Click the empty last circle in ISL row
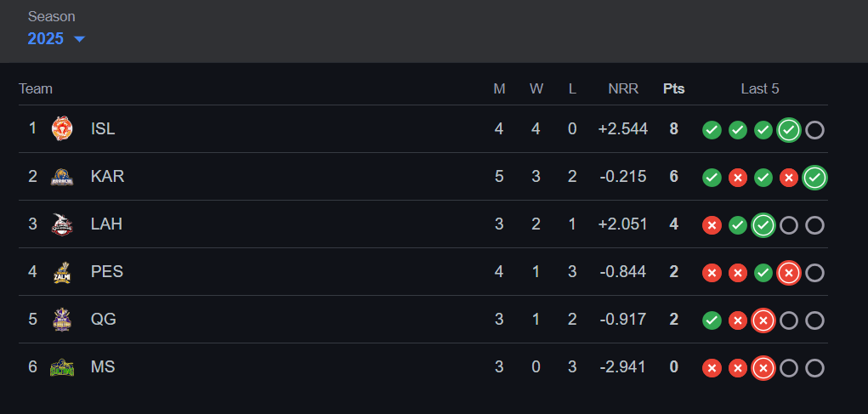The width and height of the screenshot is (868, 414). [814, 130]
